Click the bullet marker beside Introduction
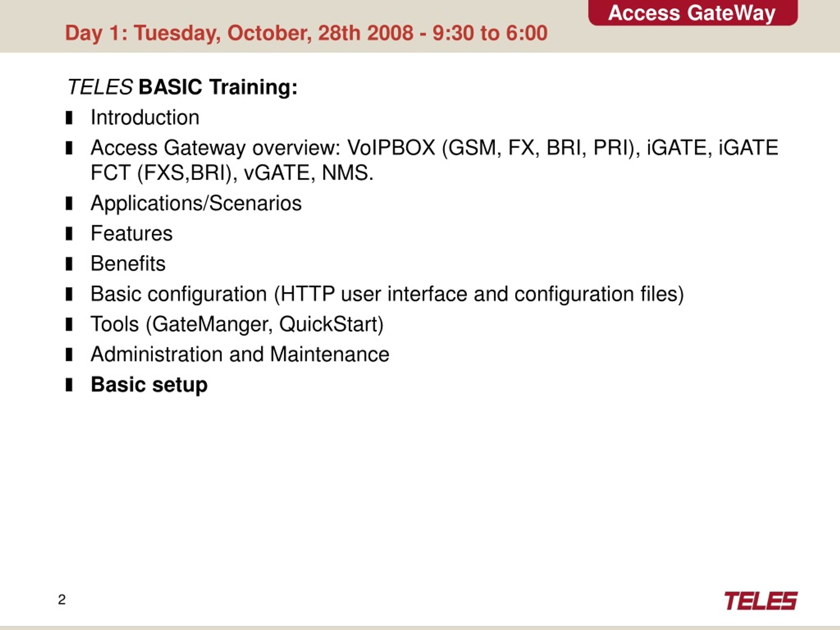 69,118
